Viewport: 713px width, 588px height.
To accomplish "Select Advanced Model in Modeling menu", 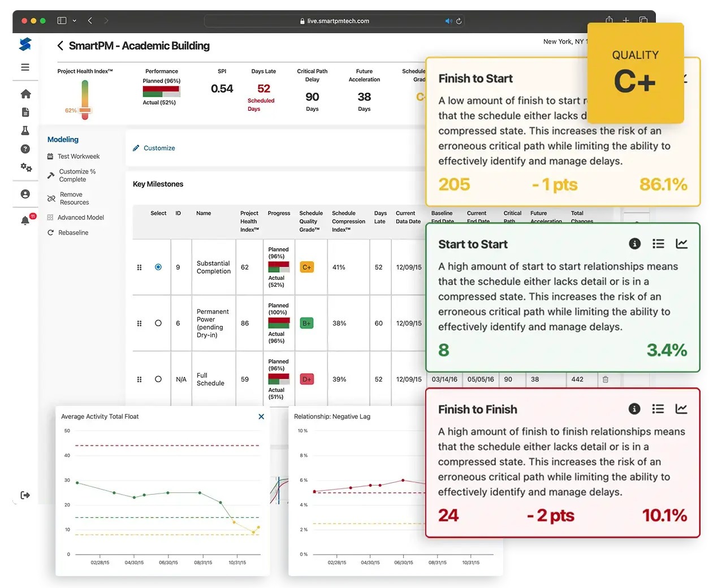I will (x=80, y=218).
